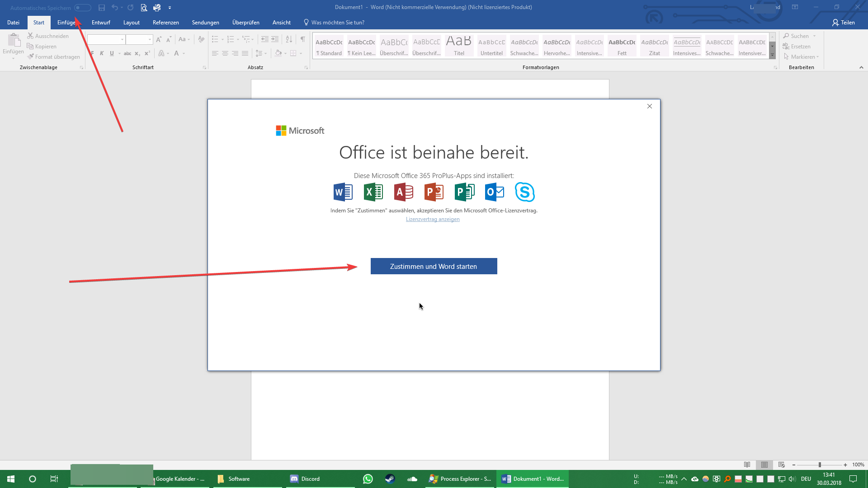Clear all formatting with the eraser icon

point(201,39)
